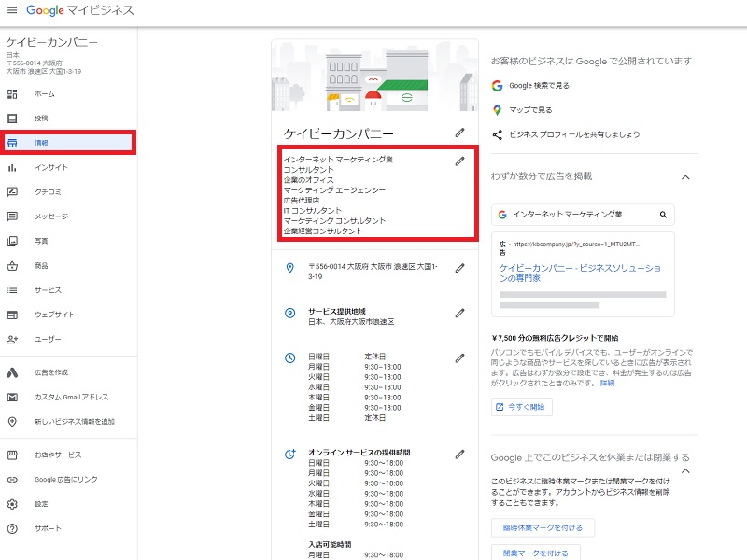
Task: Click the search field インターネット マーケティング業
Action: [x=583, y=215]
